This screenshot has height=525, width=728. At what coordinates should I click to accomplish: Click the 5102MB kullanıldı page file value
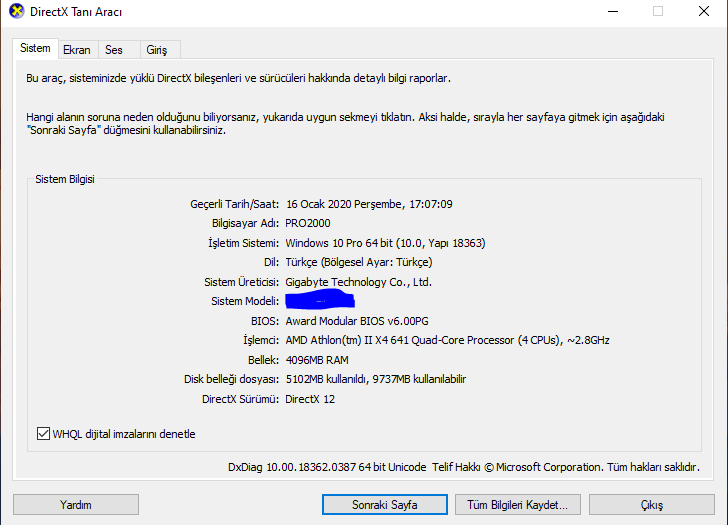[376, 379]
